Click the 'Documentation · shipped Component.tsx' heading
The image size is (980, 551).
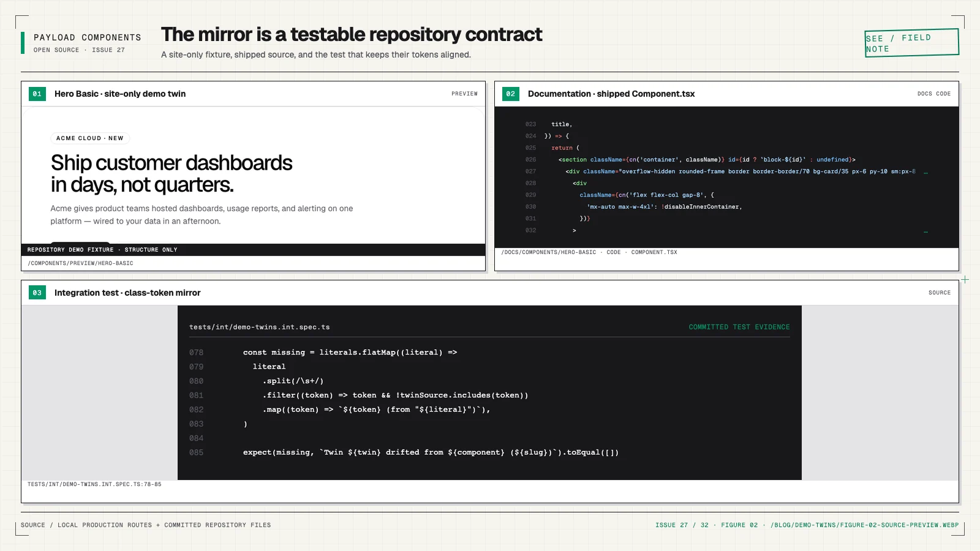pyautogui.click(x=611, y=94)
